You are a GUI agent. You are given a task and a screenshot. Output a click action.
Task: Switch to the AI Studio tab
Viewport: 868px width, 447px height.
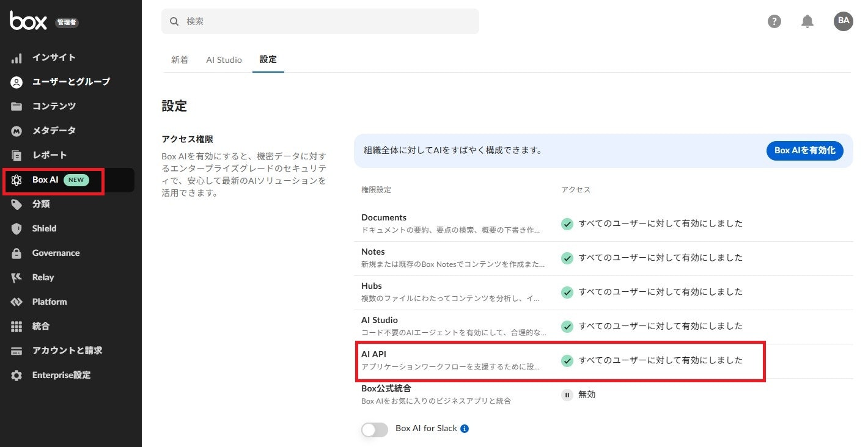(224, 60)
